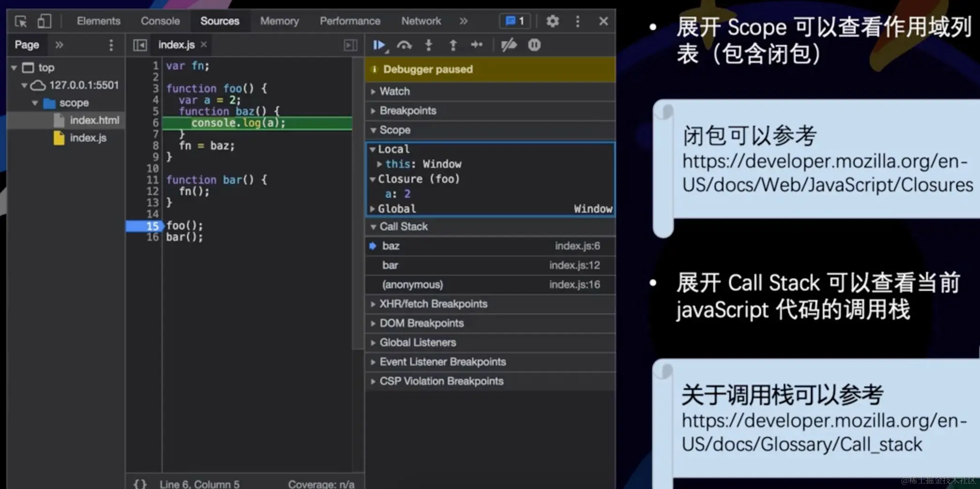This screenshot has height=489, width=980.
Task: Open the customize DevTools three-dot menu
Action: tap(578, 21)
